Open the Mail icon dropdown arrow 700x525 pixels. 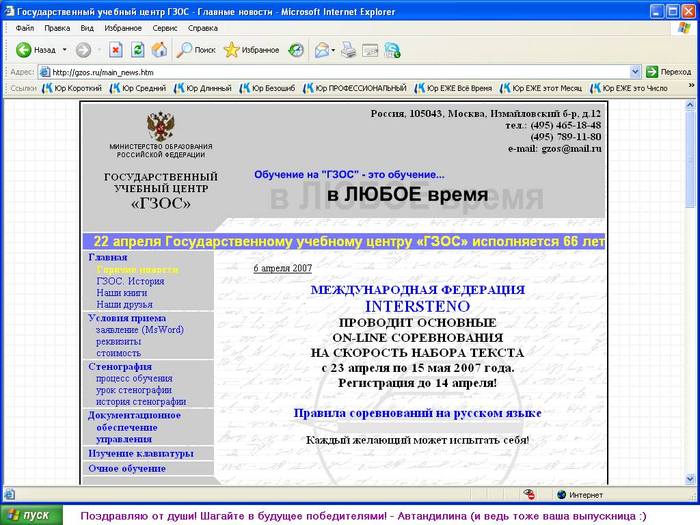[333, 50]
